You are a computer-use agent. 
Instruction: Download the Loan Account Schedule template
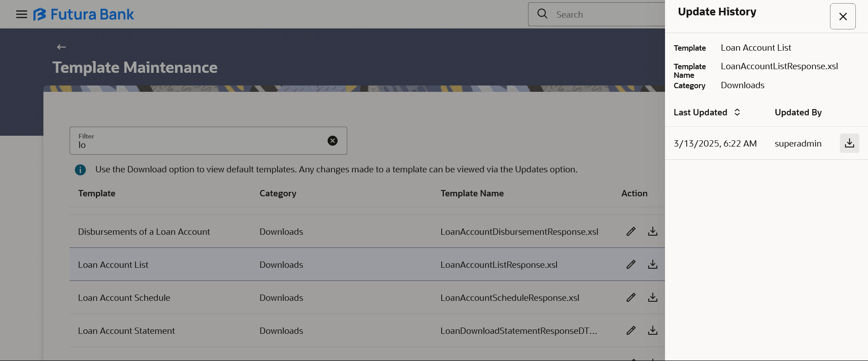[x=653, y=297]
